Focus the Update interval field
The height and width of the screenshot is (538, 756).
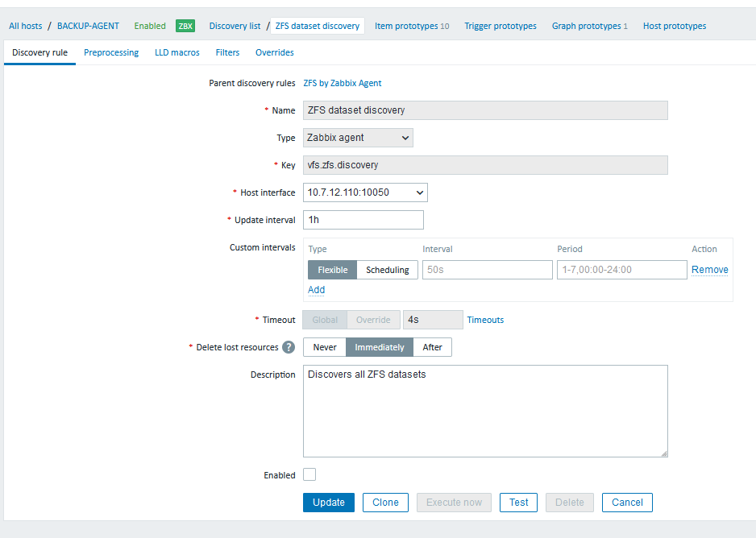pos(363,220)
